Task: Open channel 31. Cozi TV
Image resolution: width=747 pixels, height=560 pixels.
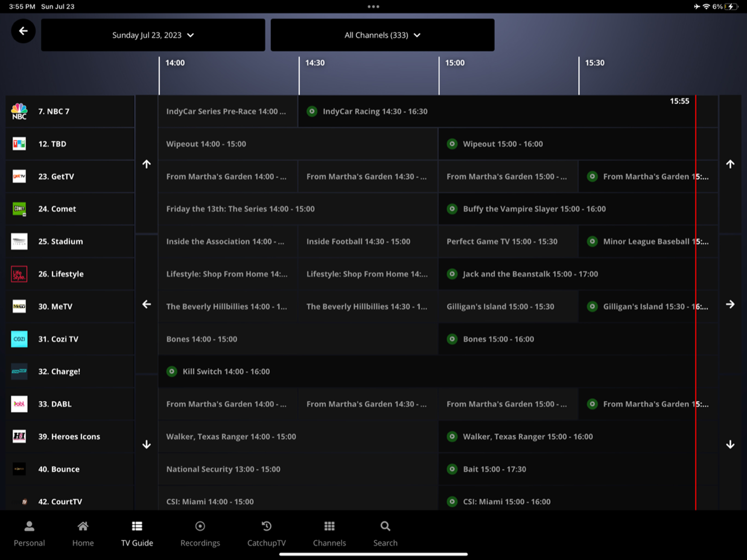Action: click(70, 339)
